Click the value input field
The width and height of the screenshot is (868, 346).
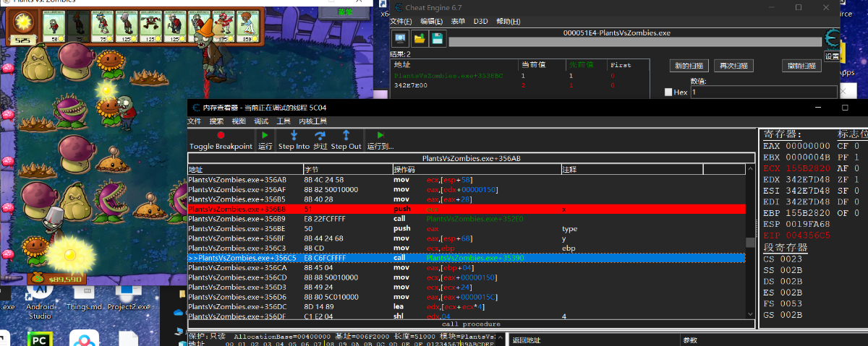click(x=764, y=92)
